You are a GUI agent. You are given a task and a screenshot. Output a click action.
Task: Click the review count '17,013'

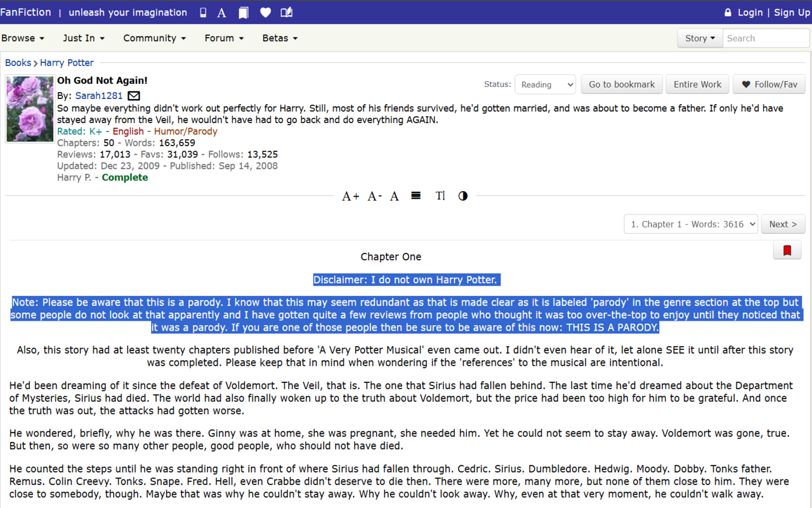[115, 154]
